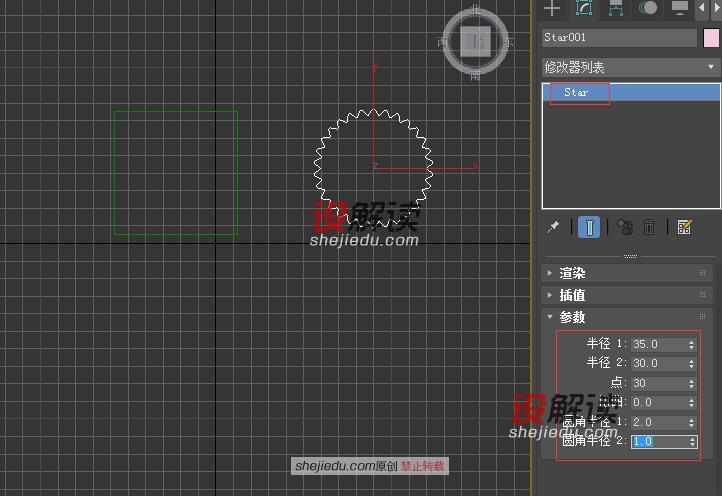722x496 pixels.
Task: Click the Pin Stack icon
Action: click(553, 228)
